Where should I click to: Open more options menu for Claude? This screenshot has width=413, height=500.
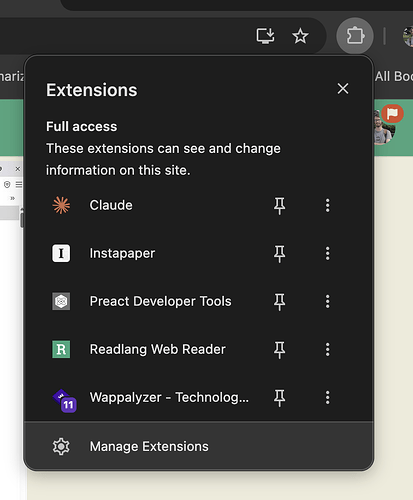click(x=328, y=205)
